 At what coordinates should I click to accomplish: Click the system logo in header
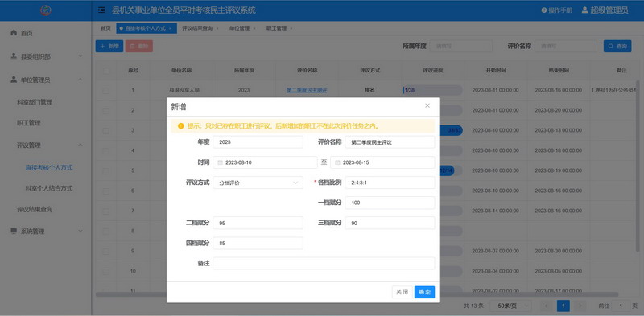pyautogui.click(x=46, y=10)
